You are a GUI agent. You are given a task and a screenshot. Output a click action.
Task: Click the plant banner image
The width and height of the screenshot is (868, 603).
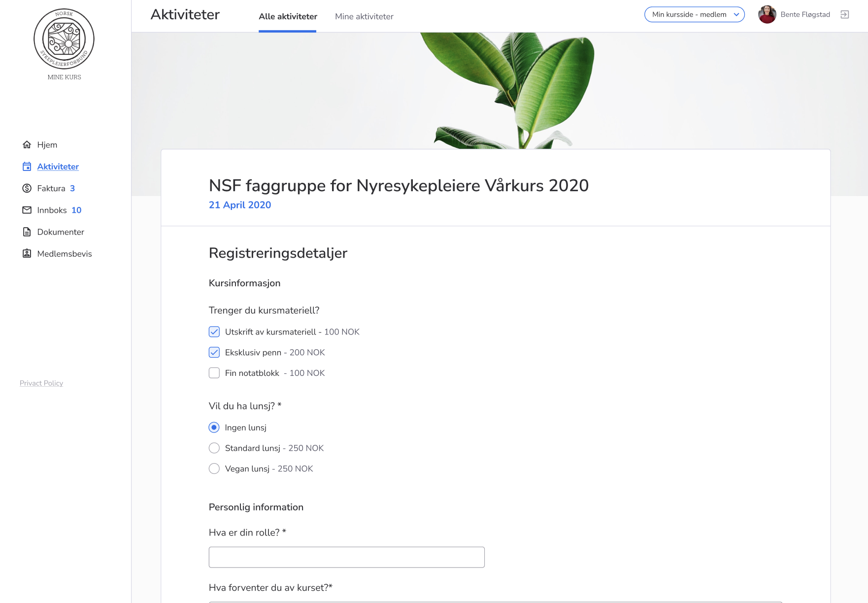coord(500,91)
